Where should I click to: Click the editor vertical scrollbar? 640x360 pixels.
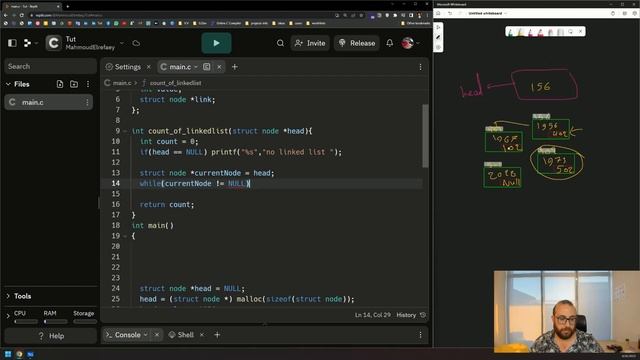coord(425,136)
